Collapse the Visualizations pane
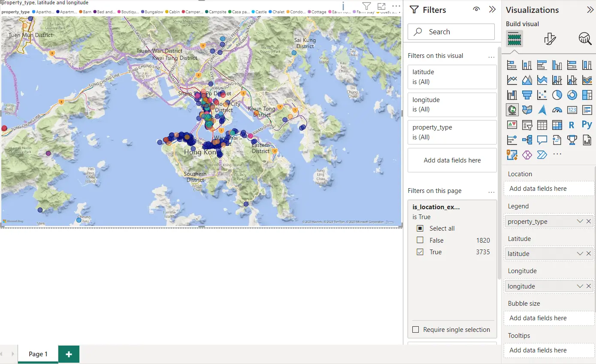596x364 pixels. click(590, 10)
